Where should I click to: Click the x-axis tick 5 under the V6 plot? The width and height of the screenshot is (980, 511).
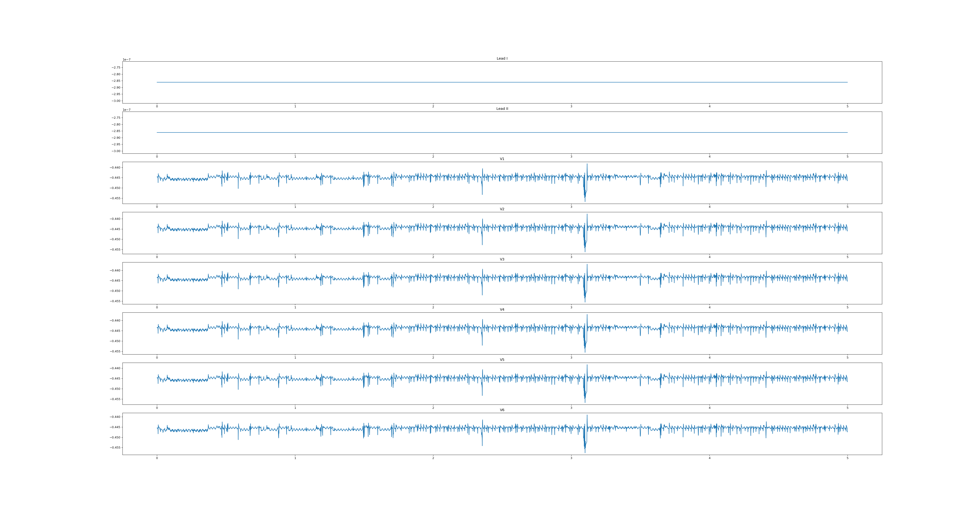(x=847, y=458)
